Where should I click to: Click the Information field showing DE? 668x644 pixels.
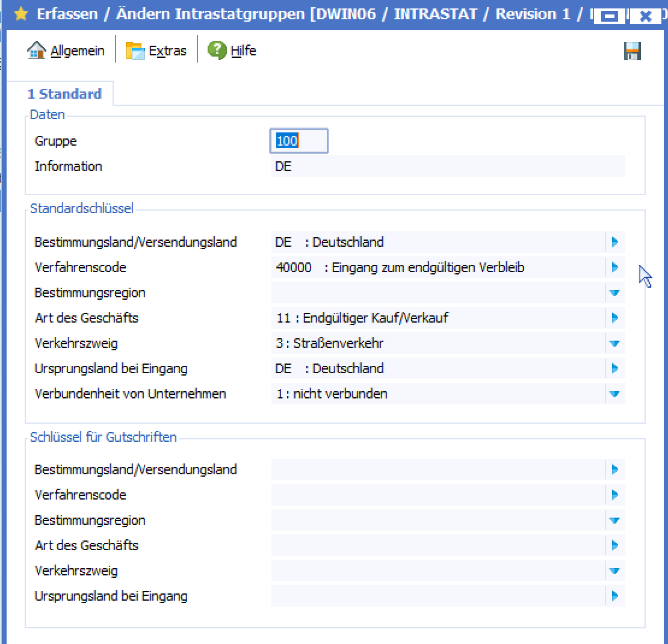tap(448, 166)
